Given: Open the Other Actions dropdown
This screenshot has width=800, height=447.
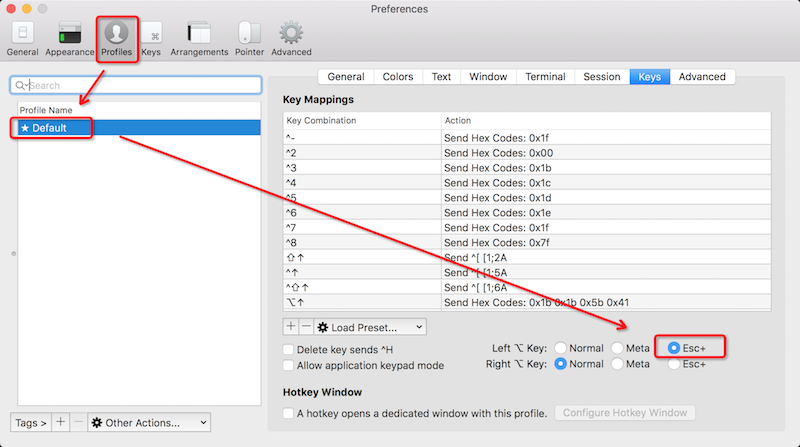Looking at the screenshot, I should tap(149, 423).
